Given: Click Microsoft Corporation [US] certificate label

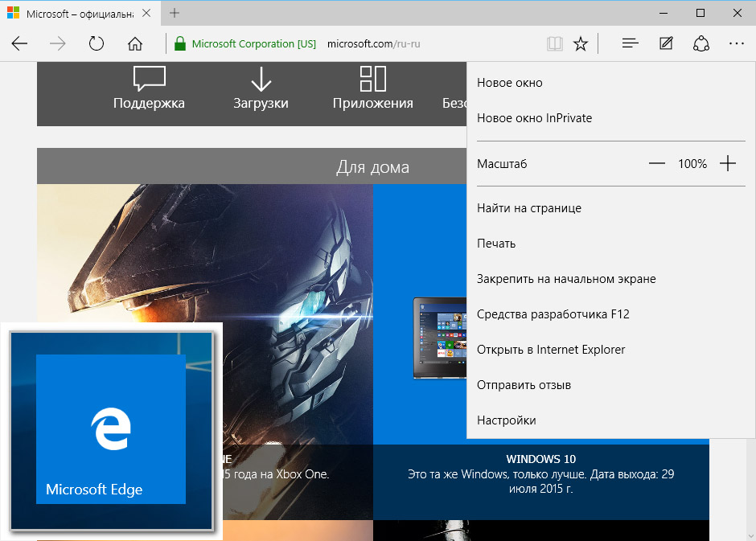Looking at the screenshot, I should pos(254,44).
